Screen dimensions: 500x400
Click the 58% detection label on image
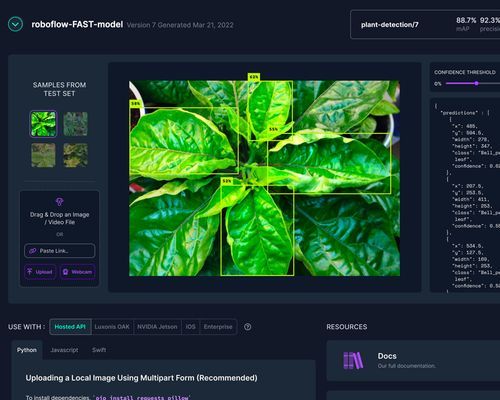(135, 104)
